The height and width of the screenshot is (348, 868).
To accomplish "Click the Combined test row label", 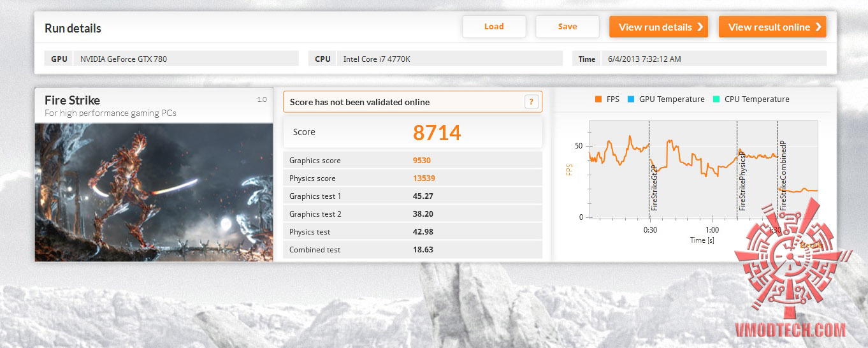I will coord(315,250).
